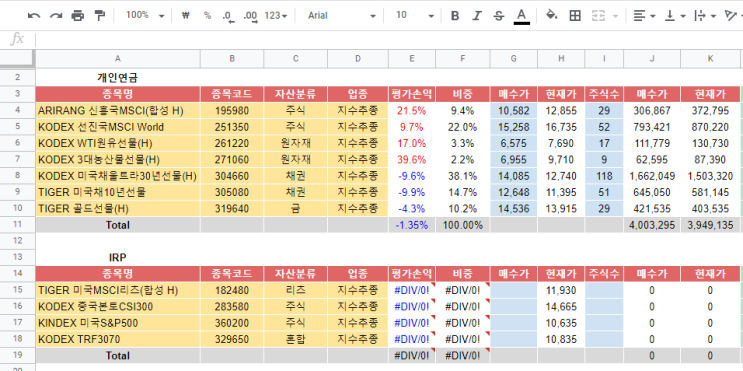This screenshot has height=371, width=743.
Task: Select cell KODEX TRF3070
Action: tap(118, 339)
